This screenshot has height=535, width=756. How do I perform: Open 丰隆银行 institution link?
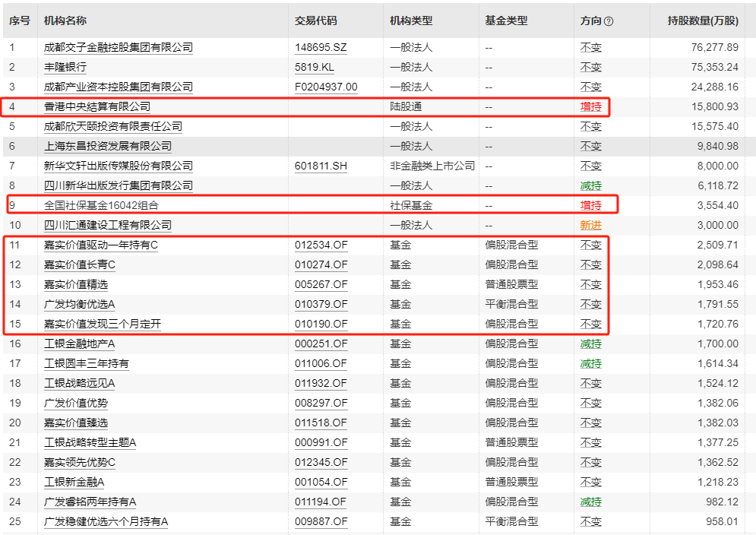[x=65, y=67]
